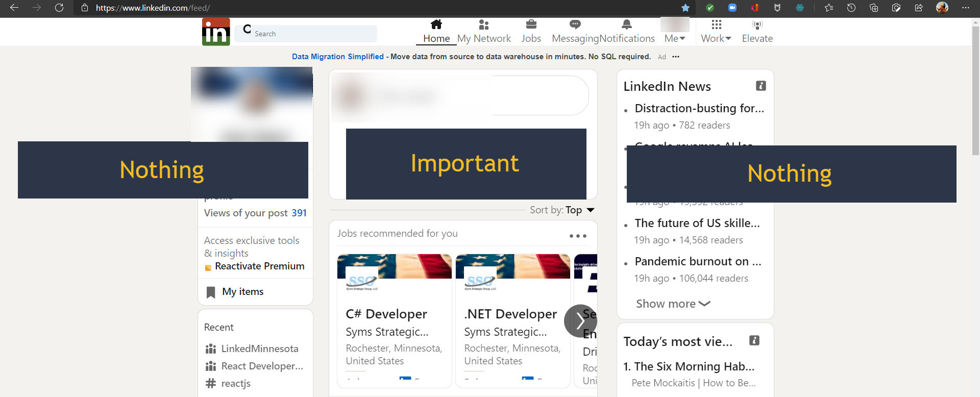Reload the page with the refresh icon
The image size is (980, 397).
(59, 8)
